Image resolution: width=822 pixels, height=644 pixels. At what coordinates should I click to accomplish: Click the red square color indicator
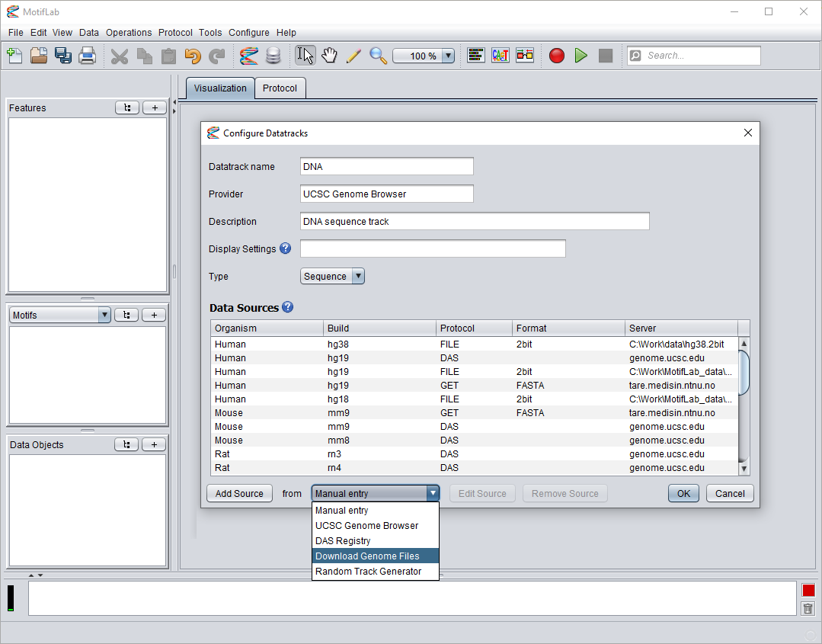(x=808, y=591)
